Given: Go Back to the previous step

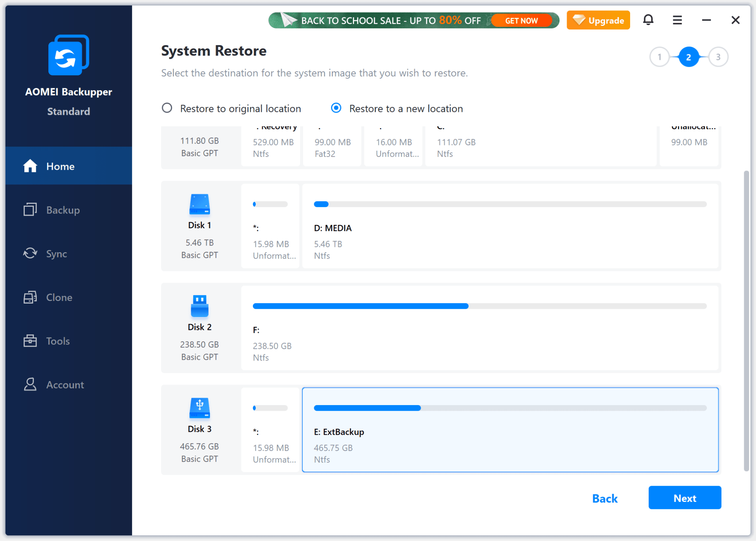Looking at the screenshot, I should [x=605, y=498].
